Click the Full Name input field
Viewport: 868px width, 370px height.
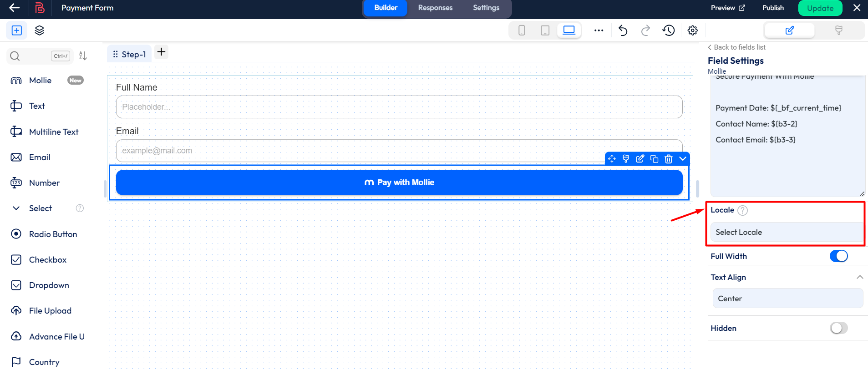[x=399, y=107]
